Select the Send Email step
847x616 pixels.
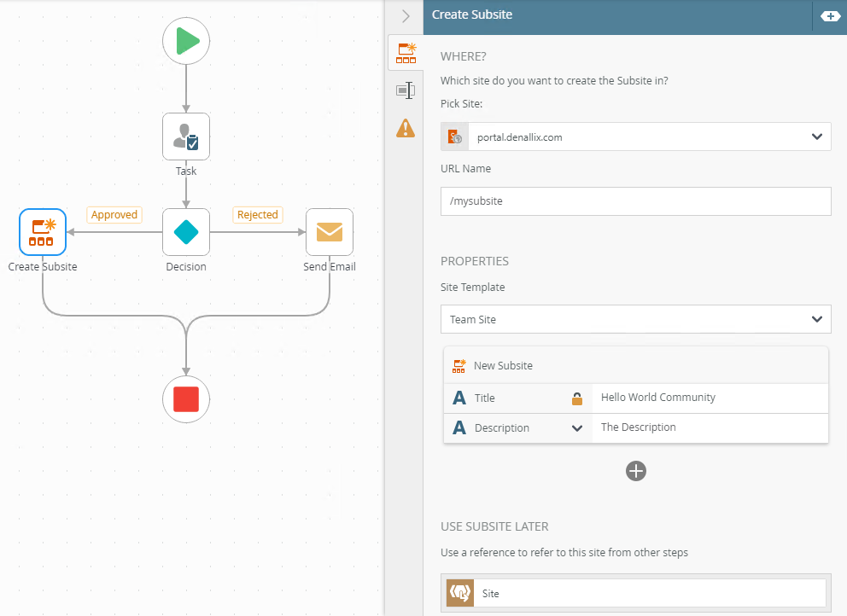pos(330,232)
